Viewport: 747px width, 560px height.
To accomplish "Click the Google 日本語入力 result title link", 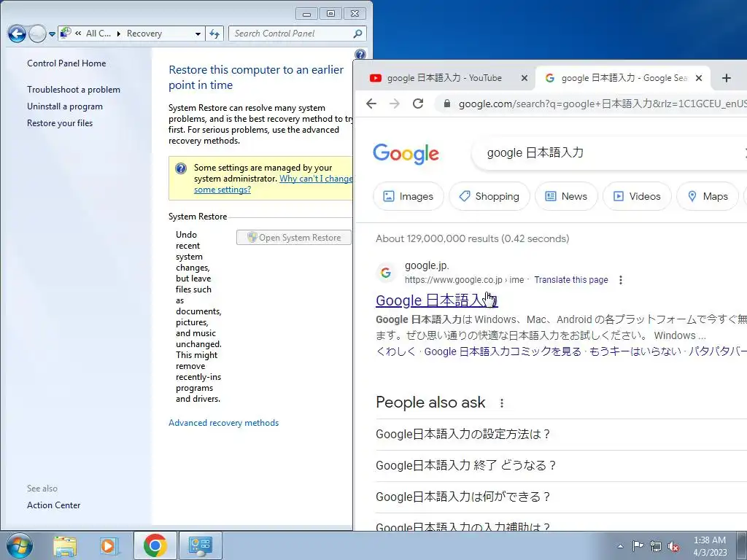I will pos(436,300).
